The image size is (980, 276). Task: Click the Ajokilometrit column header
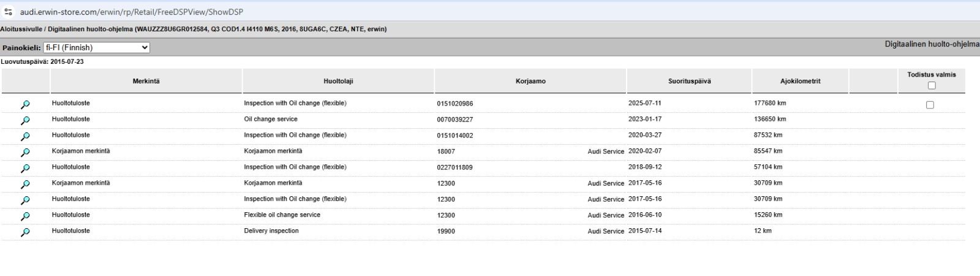(x=800, y=81)
